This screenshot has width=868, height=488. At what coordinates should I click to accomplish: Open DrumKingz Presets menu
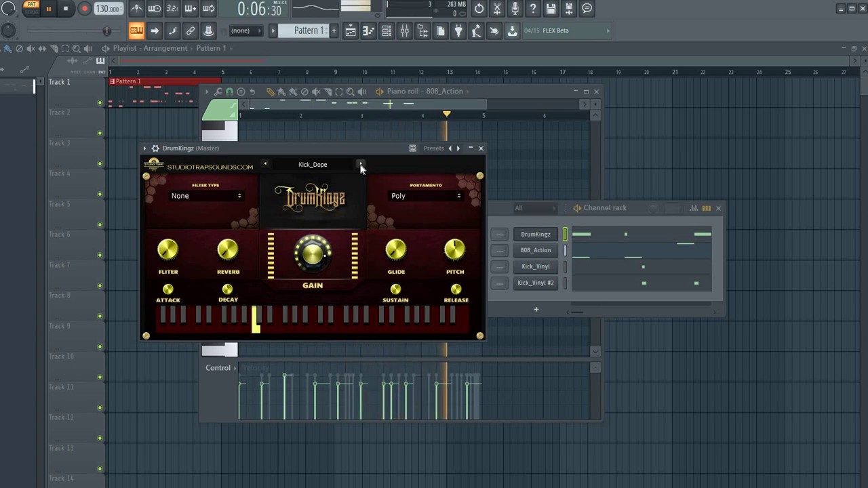[x=433, y=148]
